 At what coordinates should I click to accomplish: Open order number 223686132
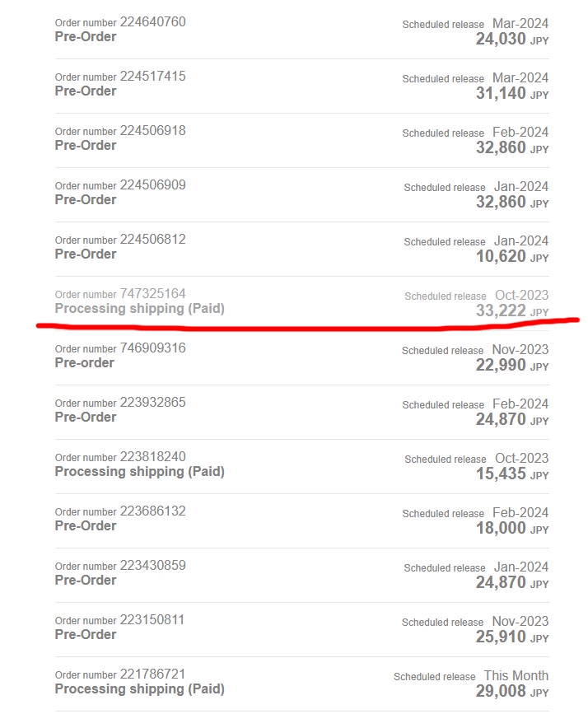153,511
